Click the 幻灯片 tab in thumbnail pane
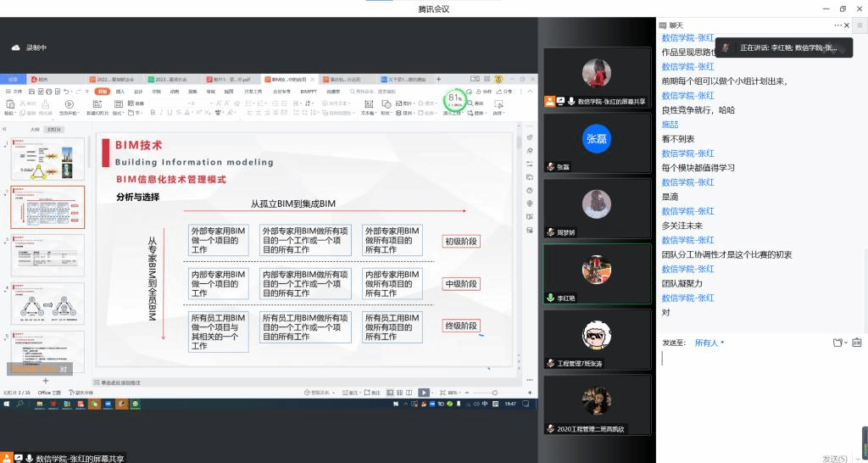Screen dimensions: 868x463 pos(54,130)
